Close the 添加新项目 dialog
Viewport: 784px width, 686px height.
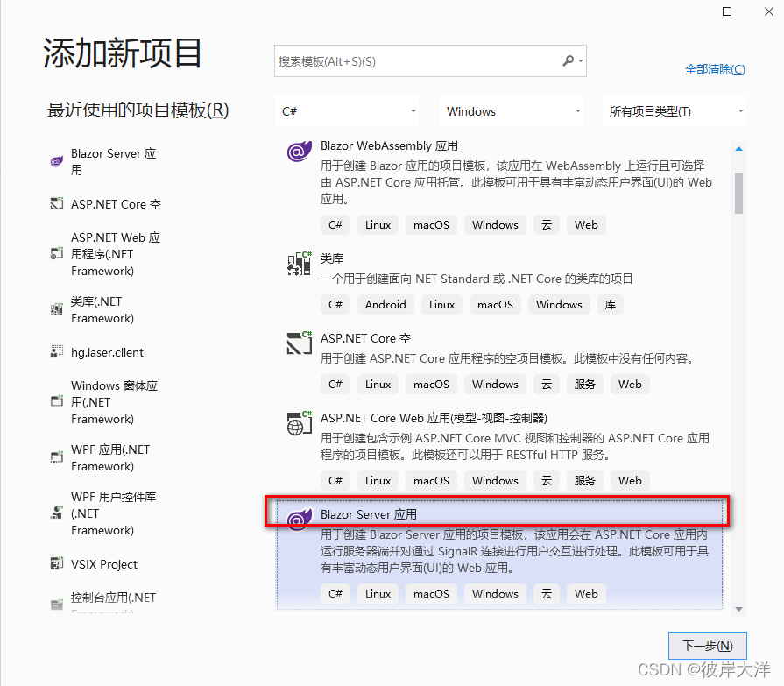(769, 11)
